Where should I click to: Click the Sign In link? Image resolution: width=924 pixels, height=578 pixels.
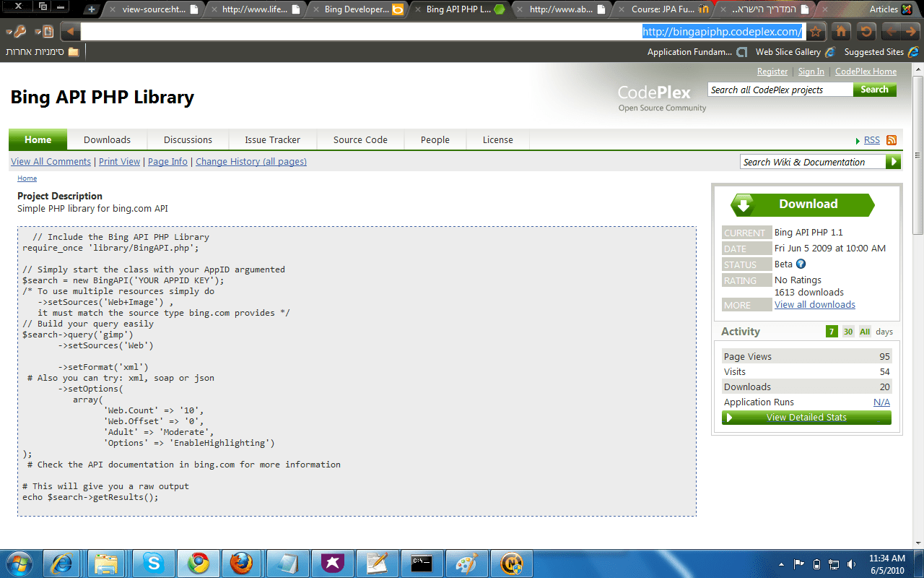pyautogui.click(x=811, y=72)
